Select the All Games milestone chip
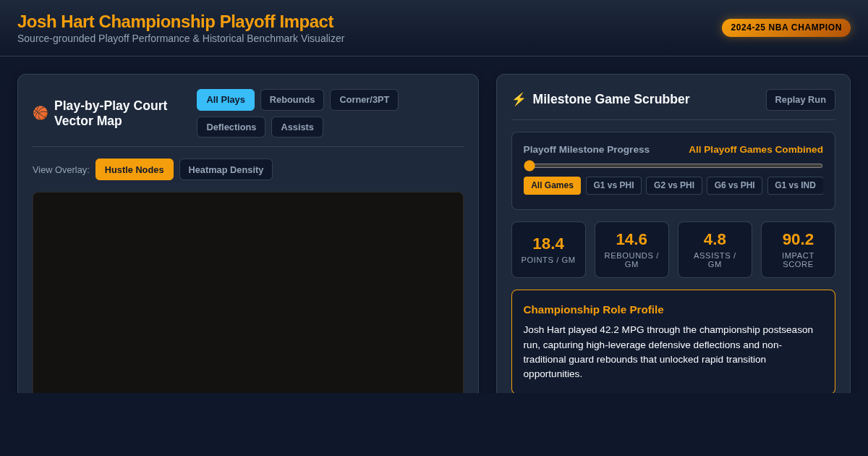The width and height of the screenshot is (868, 456). tap(553, 185)
